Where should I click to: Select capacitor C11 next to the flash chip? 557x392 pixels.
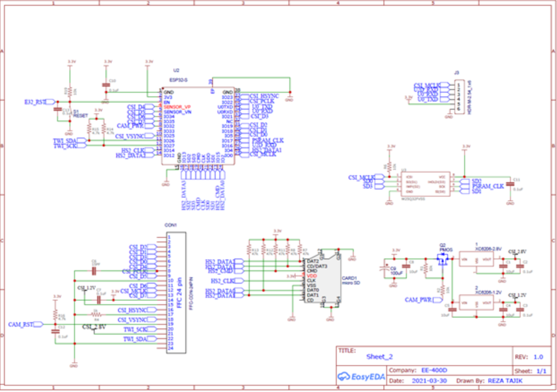(x=510, y=184)
